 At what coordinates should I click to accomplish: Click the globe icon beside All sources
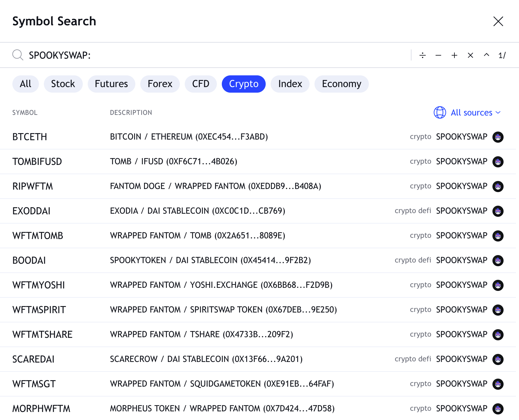[x=440, y=112]
